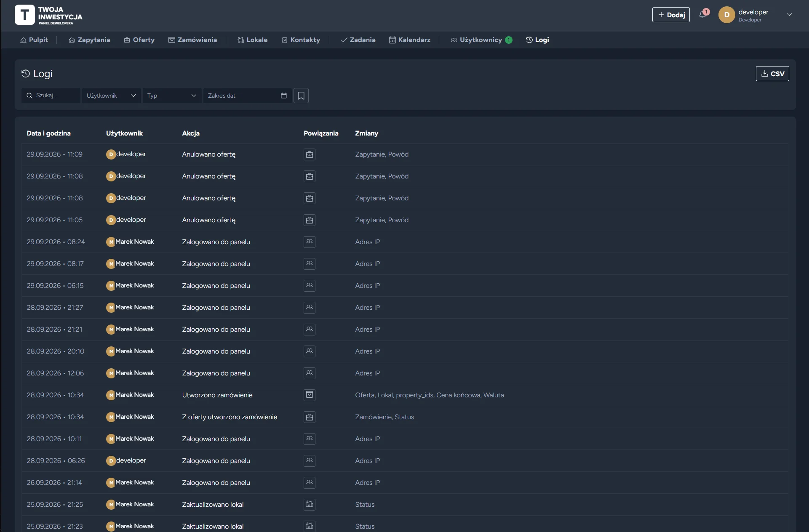Viewport: 809px width, 532px height.
Task: Open the Kontakty tab
Action: coord(301,40)
